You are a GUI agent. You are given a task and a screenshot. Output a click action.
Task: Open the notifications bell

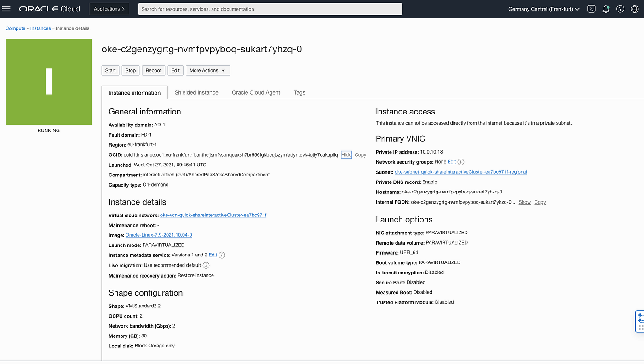click(606, 9)
